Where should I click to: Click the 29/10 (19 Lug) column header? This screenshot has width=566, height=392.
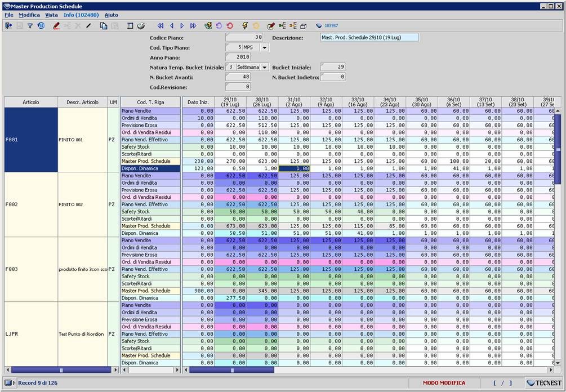(230, 102)
